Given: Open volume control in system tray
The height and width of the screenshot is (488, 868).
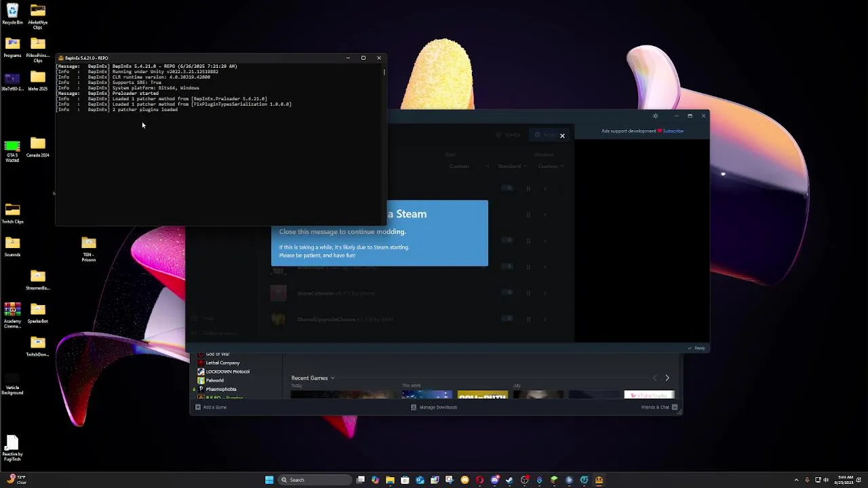Looking at the screenshot, I should point(827,480).
